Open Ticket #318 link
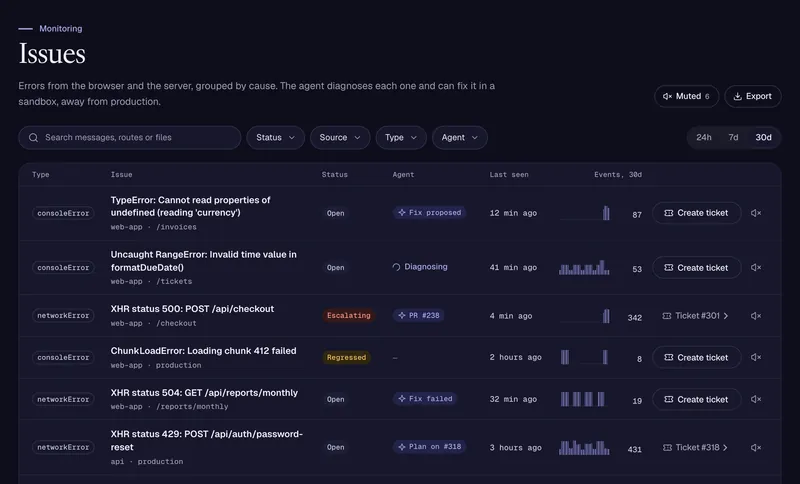800x484 pixels. coord(695,447)
